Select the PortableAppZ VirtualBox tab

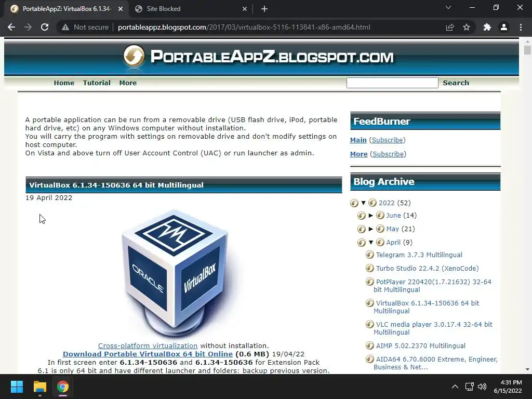pos(66,9)
